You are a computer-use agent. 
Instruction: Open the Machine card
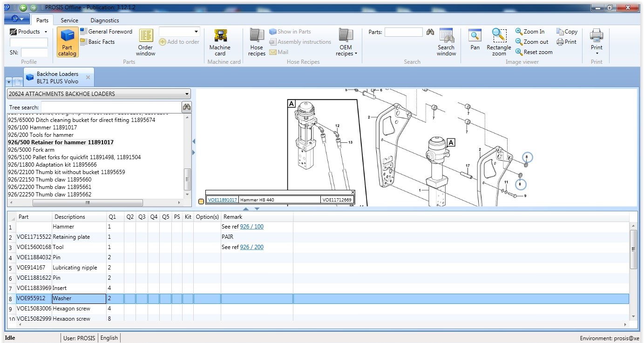point(220,42)
